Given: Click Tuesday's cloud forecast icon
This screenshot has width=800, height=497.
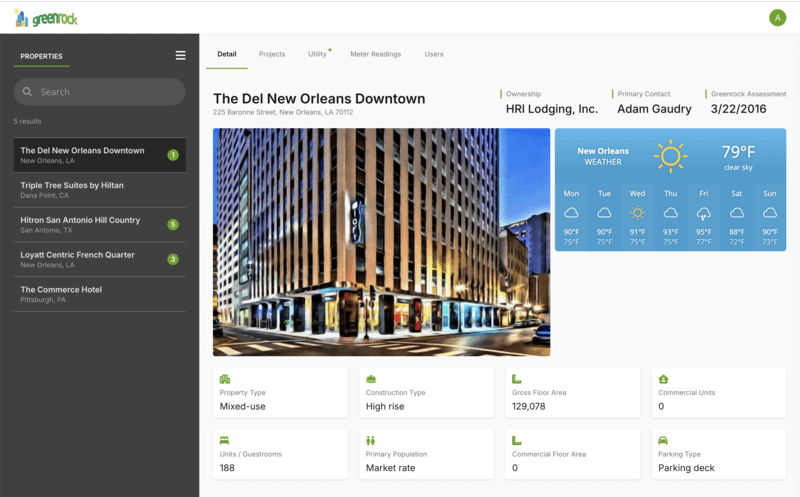Looking at the screenshot, I should pos(604,213).
